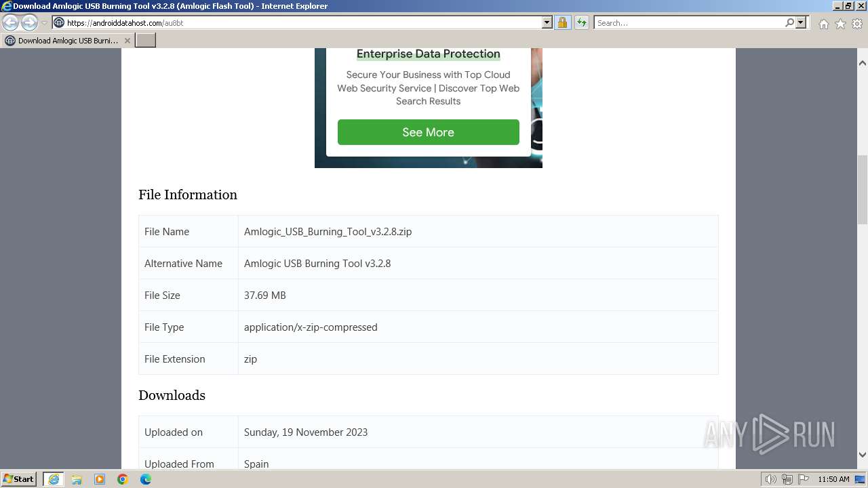
Task: Click the Internet Explorer title bar logo
Action: pyautogui.click(x=7, y=6)
